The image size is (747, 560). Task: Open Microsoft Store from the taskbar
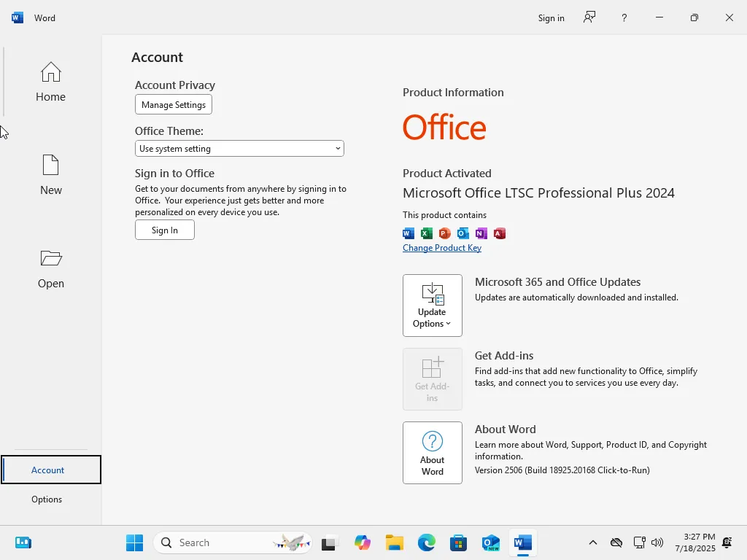coord(458,542)
